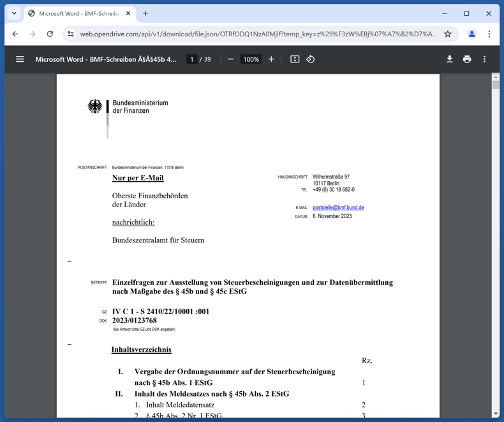Click the Fit to page icon
The height and width of the screenshot is (422, 504).
click(295, 59)
